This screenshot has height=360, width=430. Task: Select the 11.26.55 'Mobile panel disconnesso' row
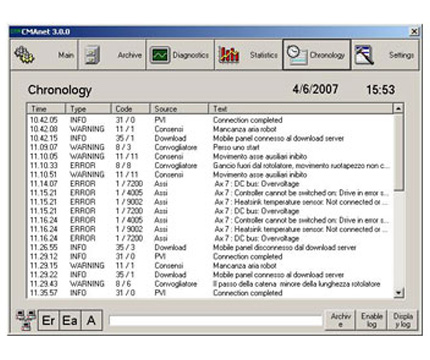tap(210, 247)
